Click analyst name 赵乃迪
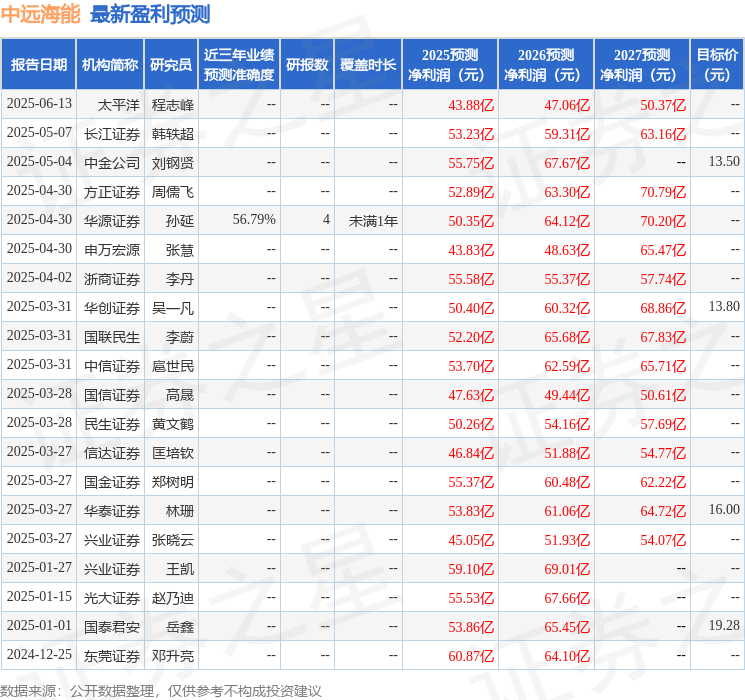Image resolution: width=745 pixels, height=700 pixels. (172, 598)
